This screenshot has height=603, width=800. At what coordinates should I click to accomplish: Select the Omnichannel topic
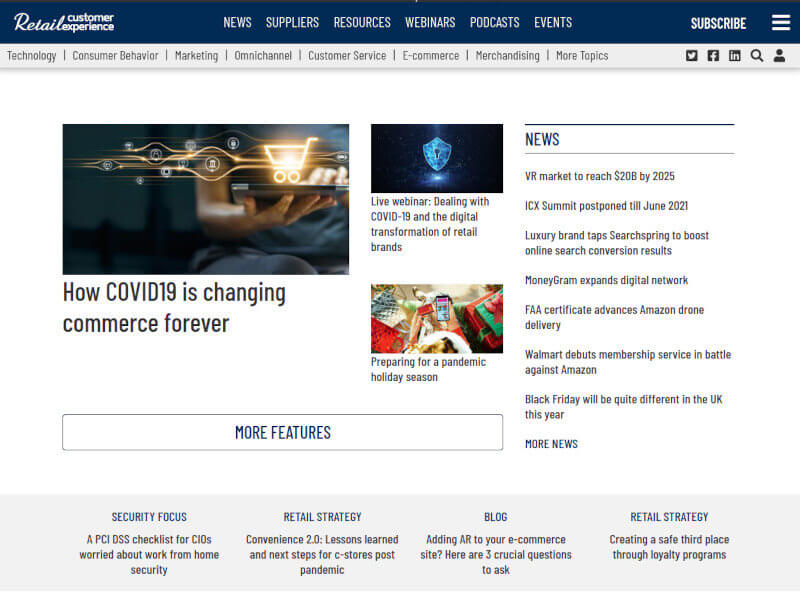coord(263,56)
